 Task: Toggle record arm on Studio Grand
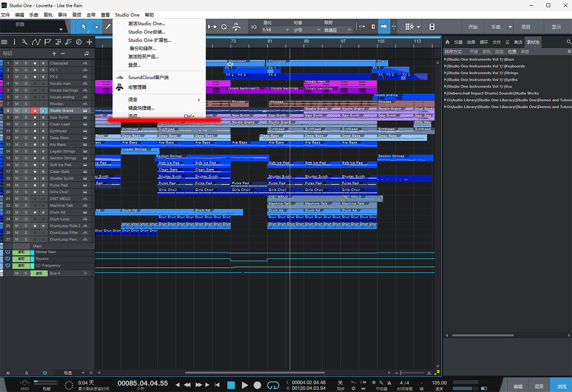(34, 111)
